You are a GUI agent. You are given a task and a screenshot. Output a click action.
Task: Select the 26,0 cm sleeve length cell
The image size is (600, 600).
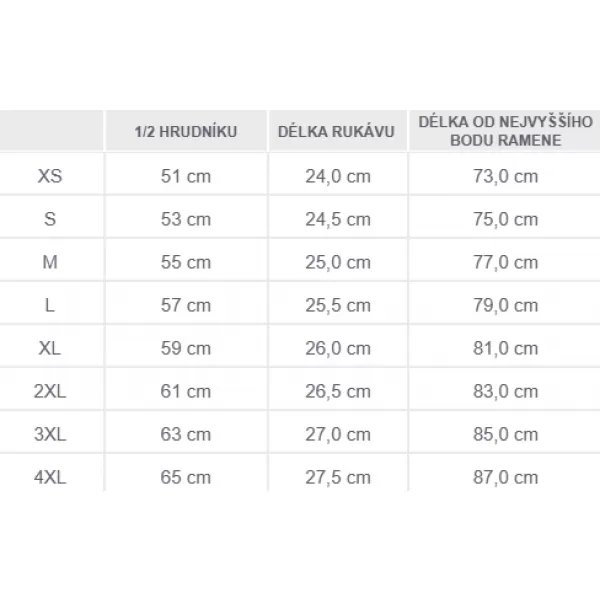tap(338, 348)
